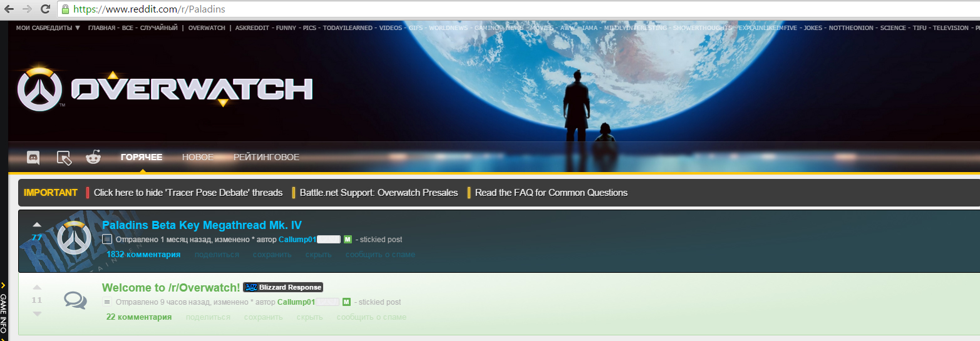This screenshot has width=980, height=341.
Task: Click the ВСЕ link in the top bar
Action: pos(129,28)
